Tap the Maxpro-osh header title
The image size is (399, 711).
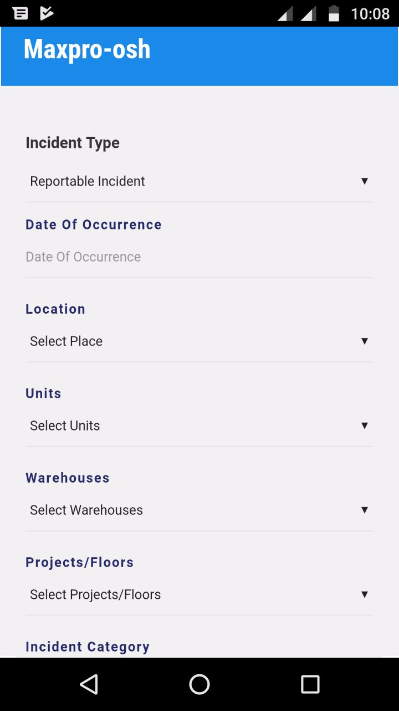click(x=87, y=49)
